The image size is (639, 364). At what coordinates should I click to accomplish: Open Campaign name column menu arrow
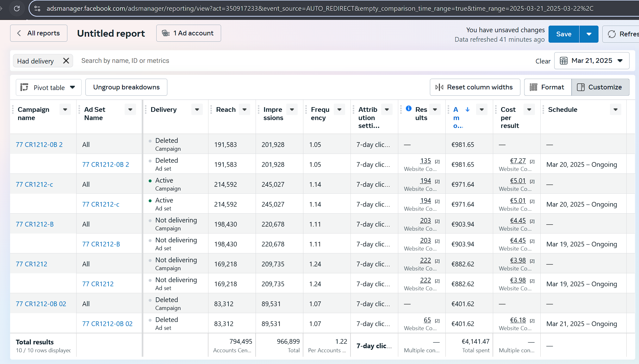(65, 110)
